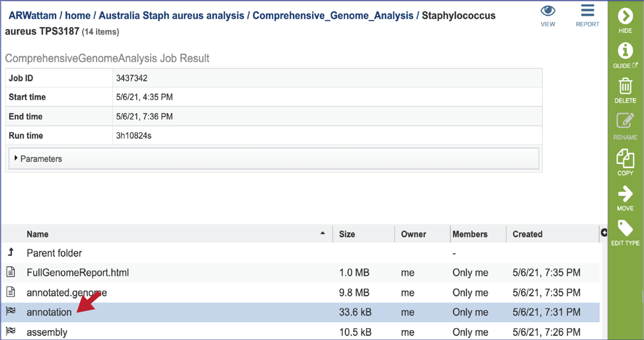Select the FullGenomeReport.html file row
Screen dimensions: 644x340
[x=300, y=273]
